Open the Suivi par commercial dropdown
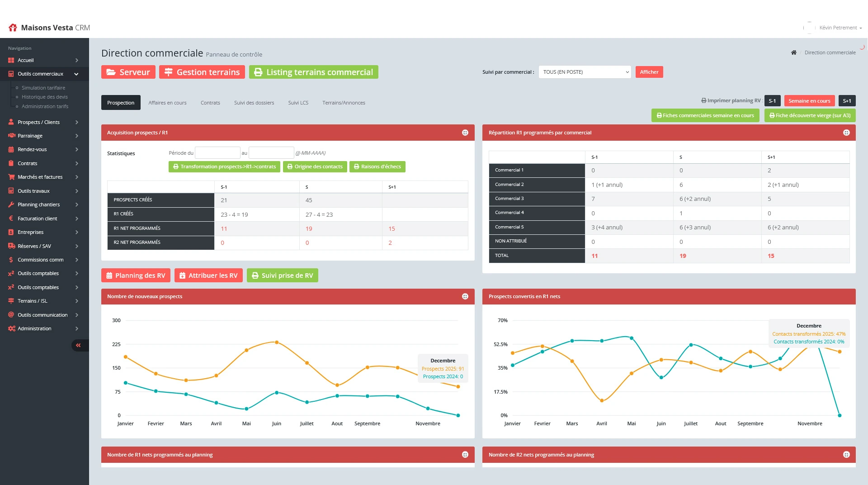Image resolution: width=868 pixels, height=485 pixels. 585,72
